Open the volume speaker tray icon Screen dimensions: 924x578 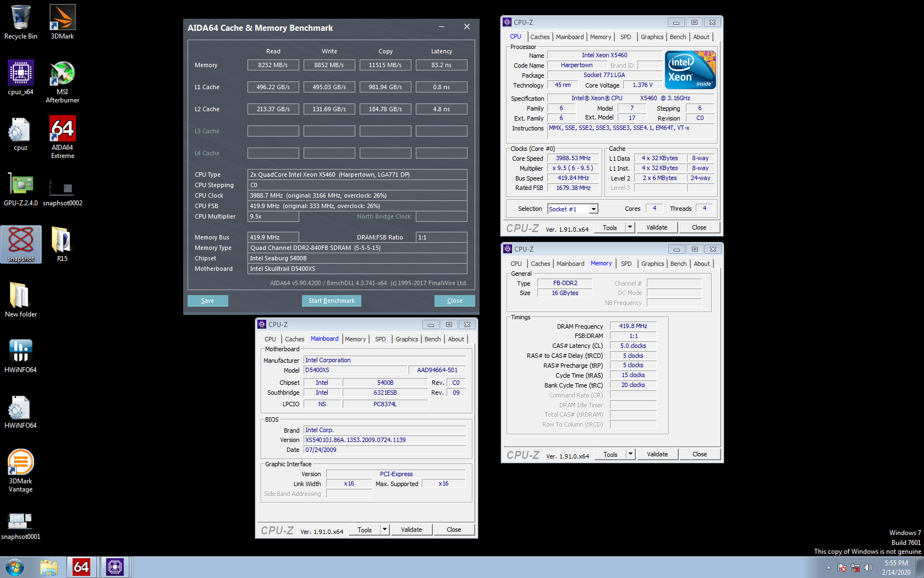tap(868, 568)
